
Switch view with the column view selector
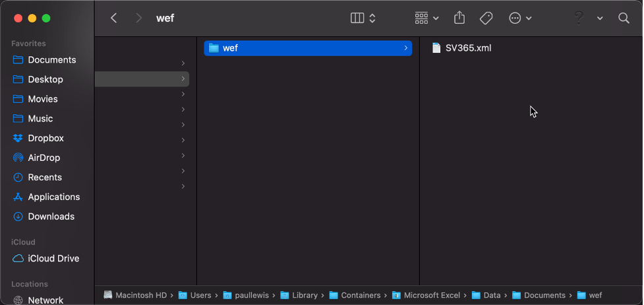pyautogui.click(x=363, y=18)
